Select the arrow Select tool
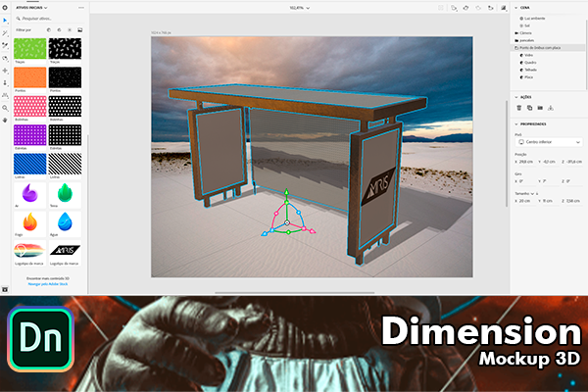The height and width of the screenshot is (392, 588). [x=5, y=21]
